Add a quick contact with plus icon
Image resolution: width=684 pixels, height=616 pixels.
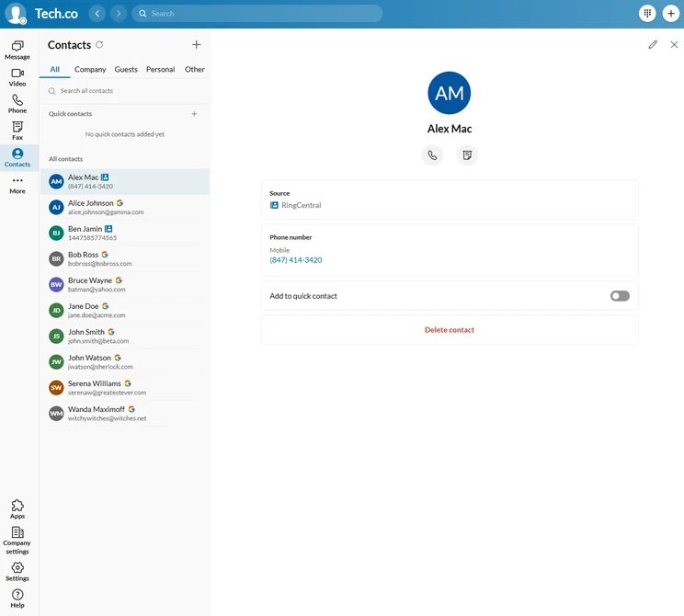point(194,114)
